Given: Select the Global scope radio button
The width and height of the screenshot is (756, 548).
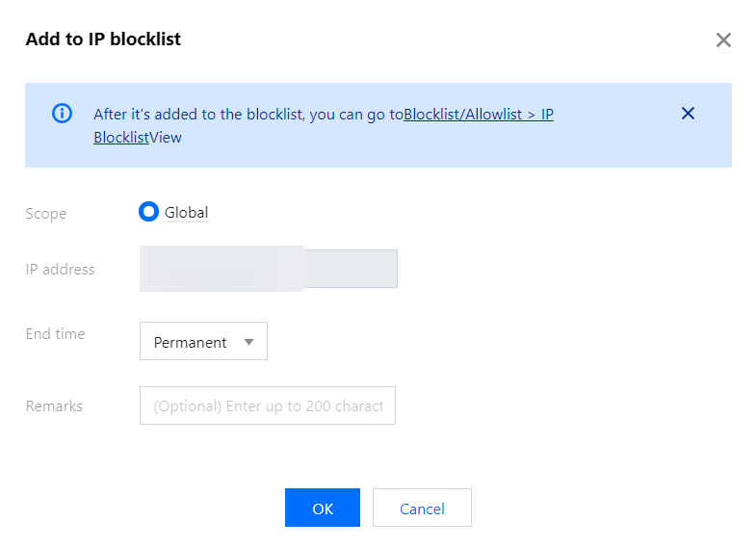Looking at the screenshot, I should [x=148, y=212].
